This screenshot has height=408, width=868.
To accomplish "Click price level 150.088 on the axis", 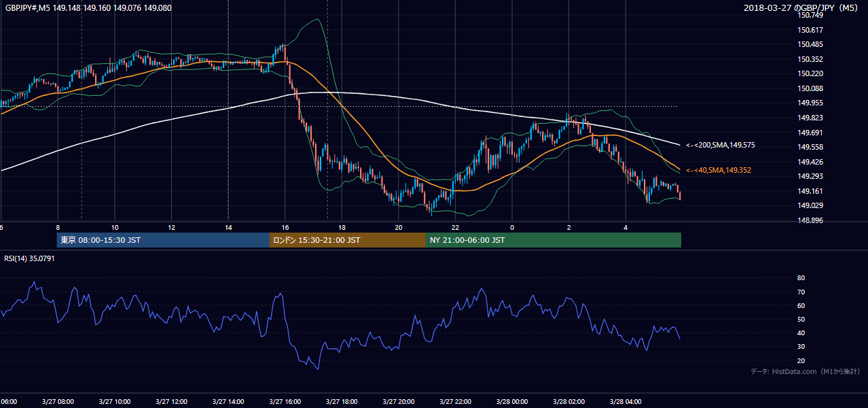I will point(812,88).
